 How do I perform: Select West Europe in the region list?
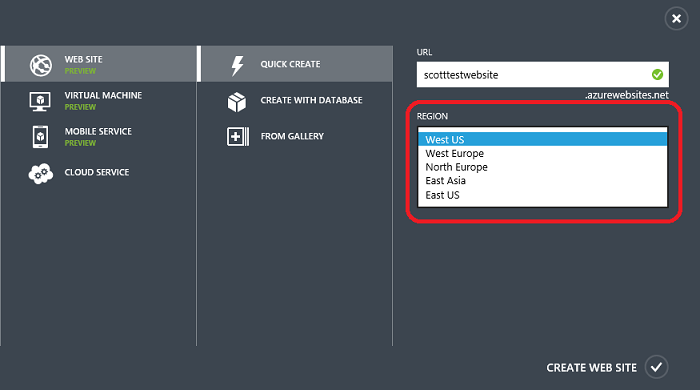542,154
